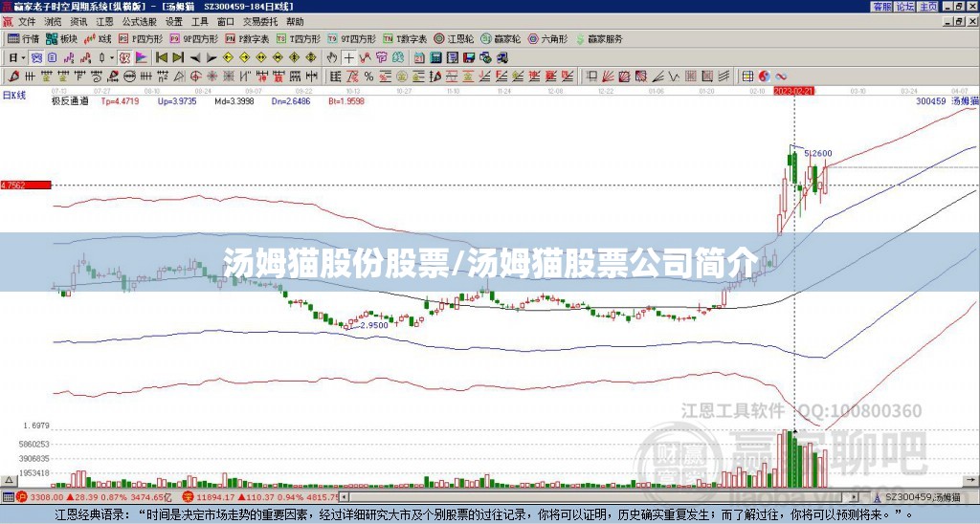This screenshot has width=980, height=524.
Task: Switch to K线 chart view
Action: pos(99,38)
